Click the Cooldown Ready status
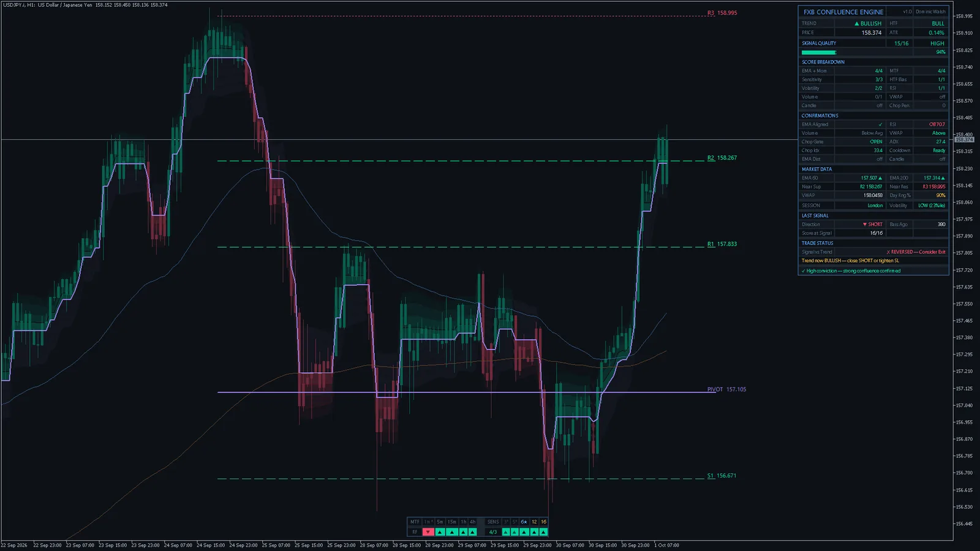 coord(939,151)
